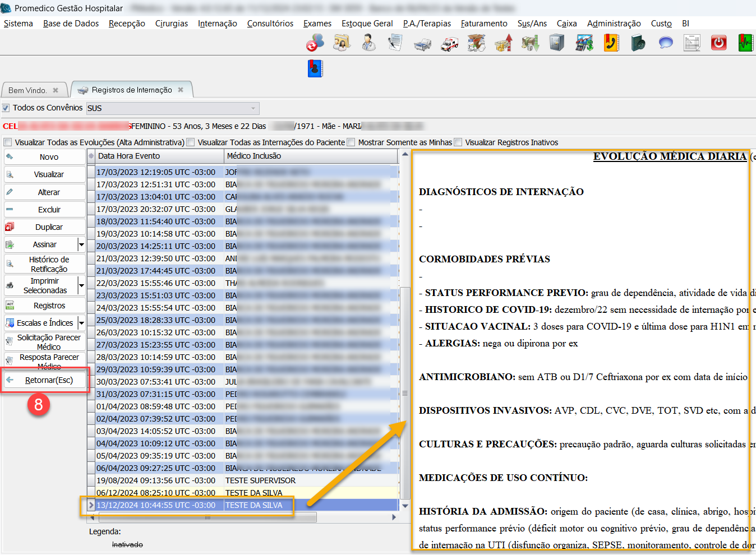
Task: Expand the Assinar dropdown arrow
Action: coord(81,244)
